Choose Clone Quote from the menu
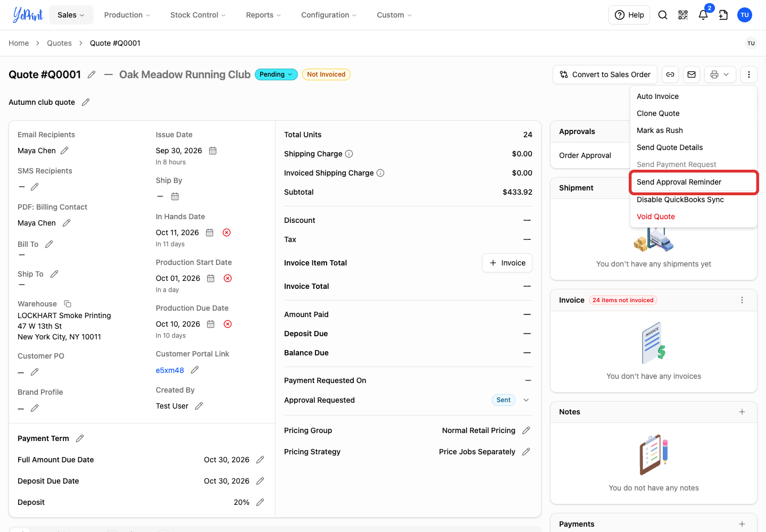766x532 pixels. (693, 113)
